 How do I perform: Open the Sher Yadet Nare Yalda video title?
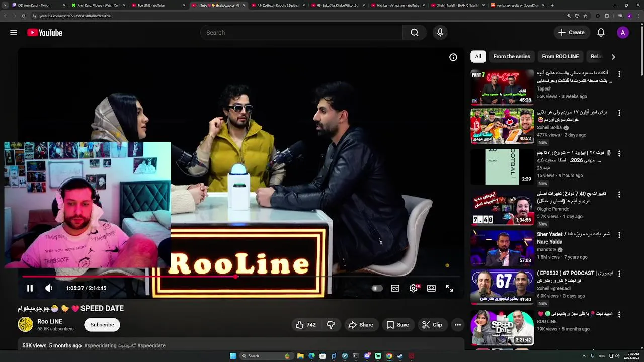pyautogui.click(x=573, y=238)
